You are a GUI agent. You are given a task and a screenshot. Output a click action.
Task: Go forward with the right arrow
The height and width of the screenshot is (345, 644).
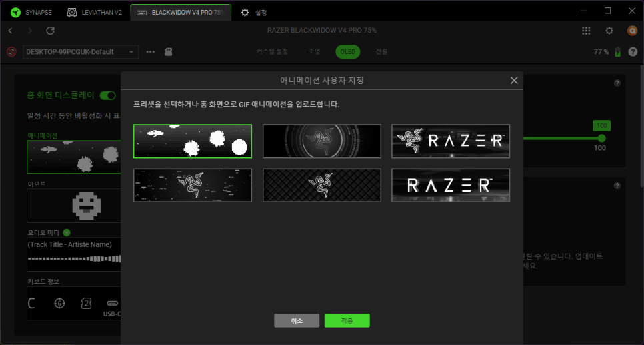[x=30, y=31]
